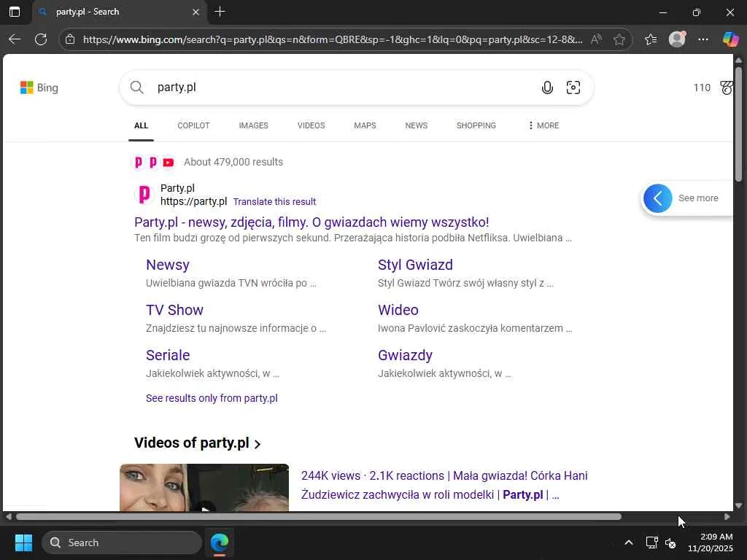Viewport: 747px width, 560px height.
Task: Click the search magnifier icon
Action: click(x=136, y=87)
